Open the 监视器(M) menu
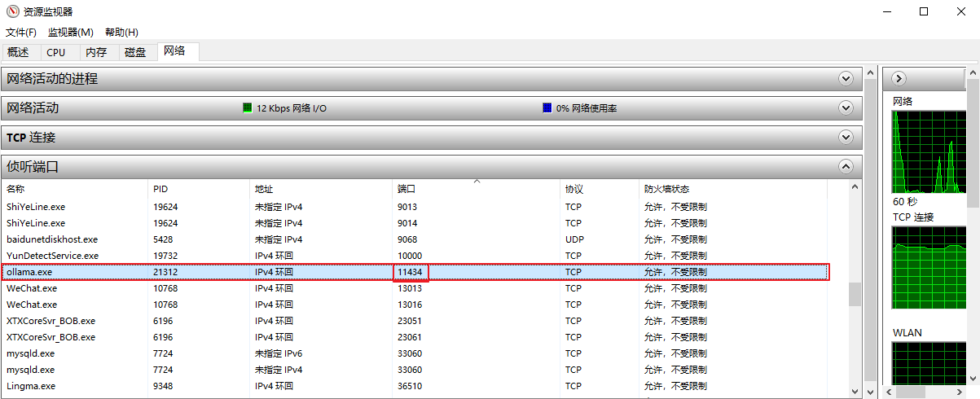Image resolution: width=980 pixels, height=399 pixels. [71, 33]
